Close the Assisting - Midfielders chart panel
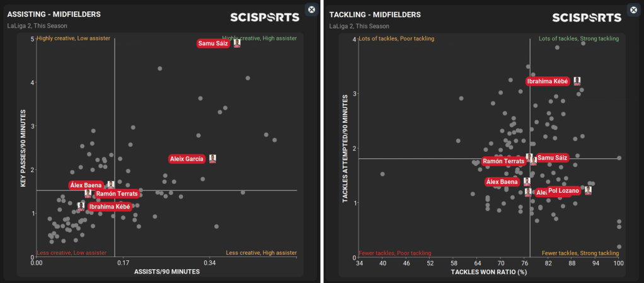This screenshot has height=283, width=644. (311, 9)
